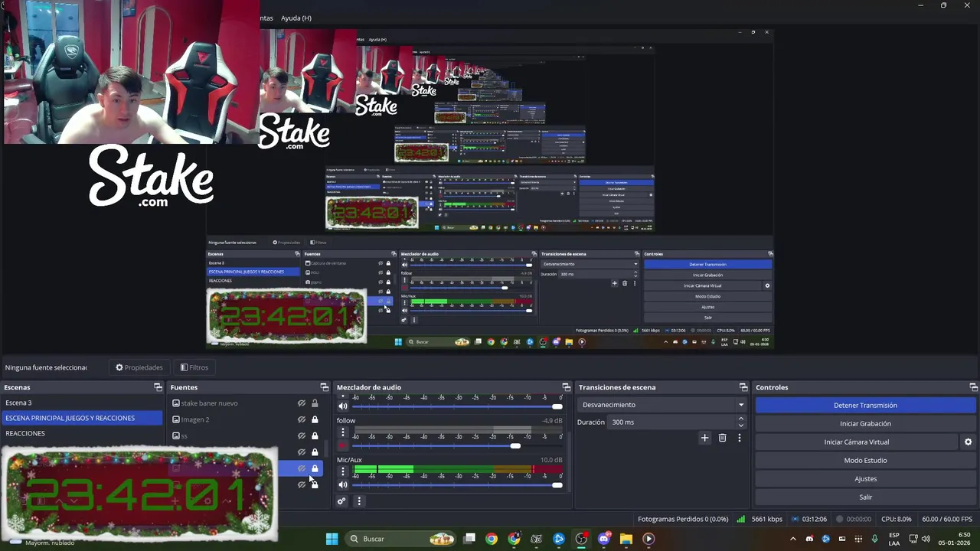Open OBS Studio taskbar icon
The image size is (980, 551).
(x=581, y=539)
